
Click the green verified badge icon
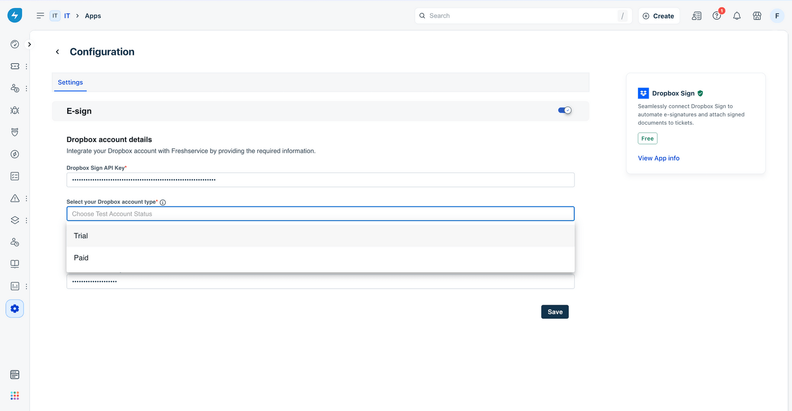[x=700, y=93]
